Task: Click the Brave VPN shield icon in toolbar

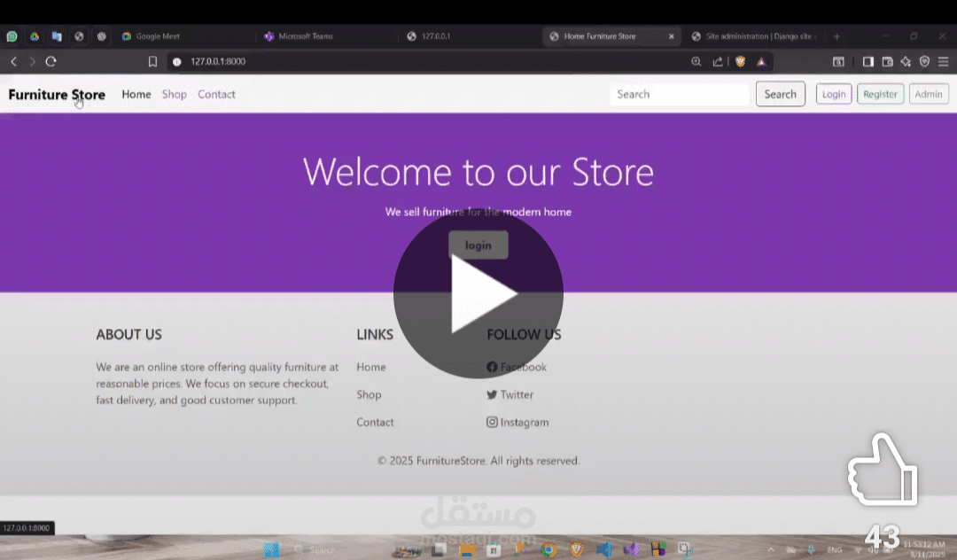Action: (924, 61)
